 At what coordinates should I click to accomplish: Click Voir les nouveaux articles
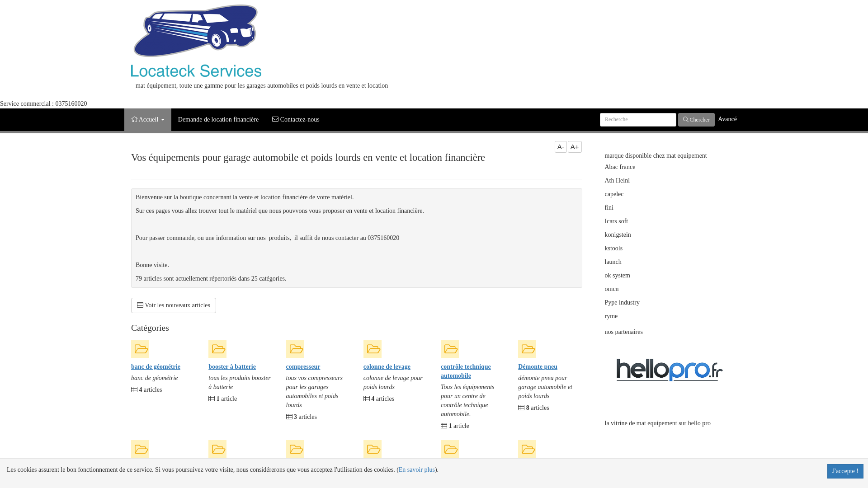pos(173,305)
